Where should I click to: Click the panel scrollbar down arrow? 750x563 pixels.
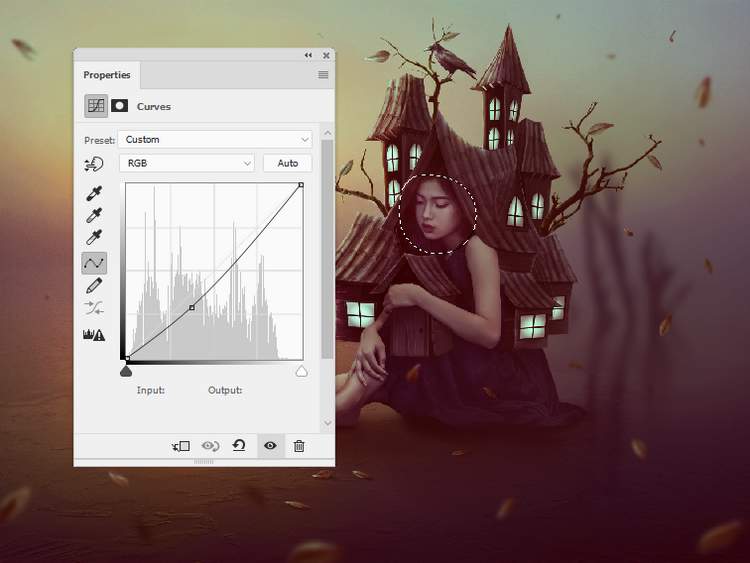(x=328, y=423)
